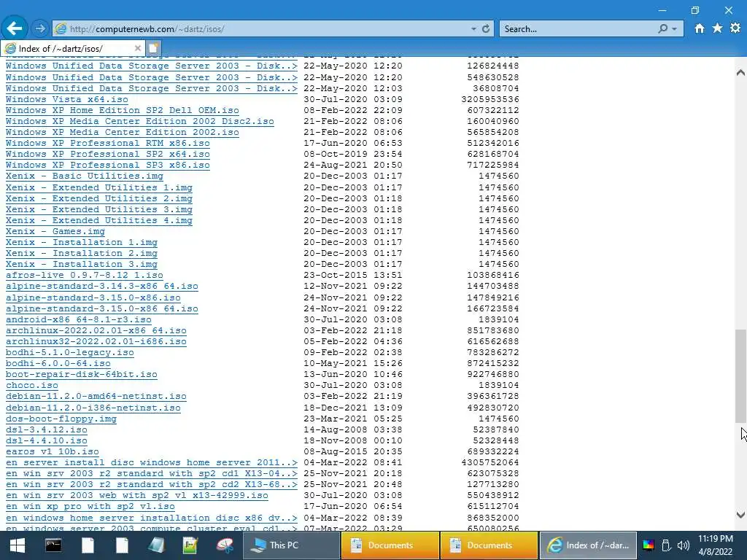Open dsl-4.4.10.iso link

click(x=47, y=441)
